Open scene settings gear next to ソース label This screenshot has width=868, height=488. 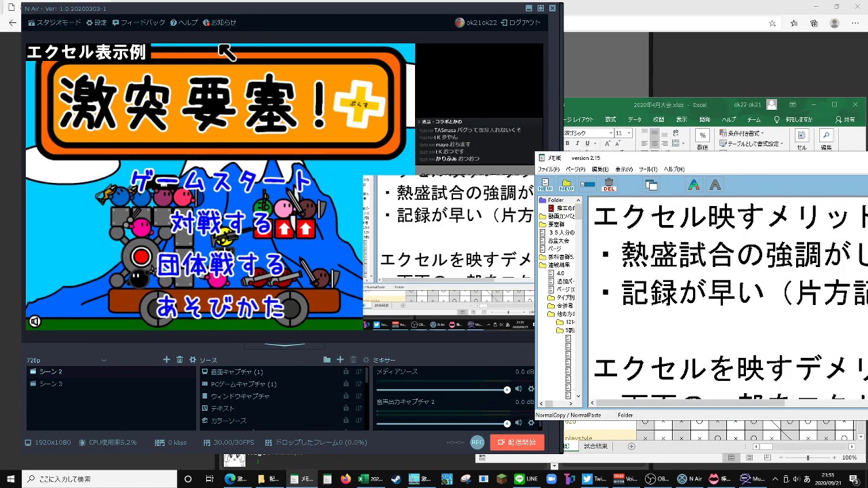(x=193, y=360)
